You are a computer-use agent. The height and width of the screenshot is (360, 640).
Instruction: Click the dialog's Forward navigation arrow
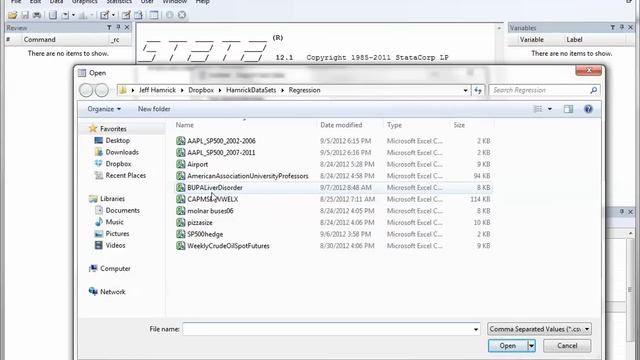(x=102, y=90)
